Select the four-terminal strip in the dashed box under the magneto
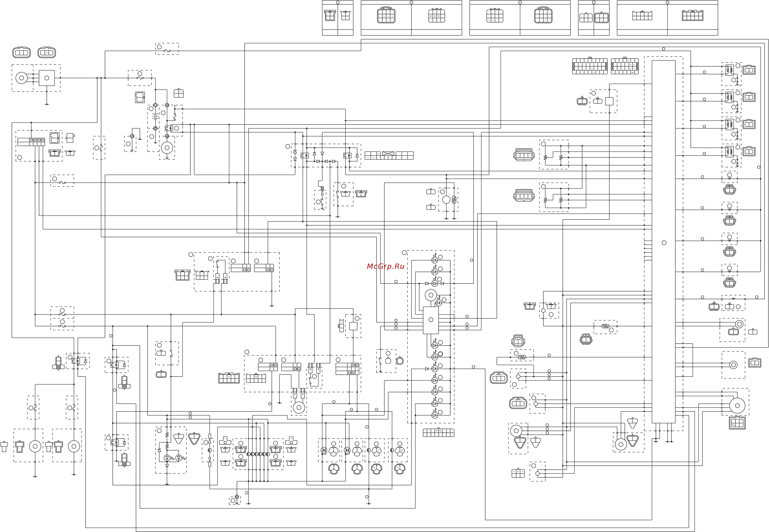This screenshot has height=532, width=769. click(31, 142)
